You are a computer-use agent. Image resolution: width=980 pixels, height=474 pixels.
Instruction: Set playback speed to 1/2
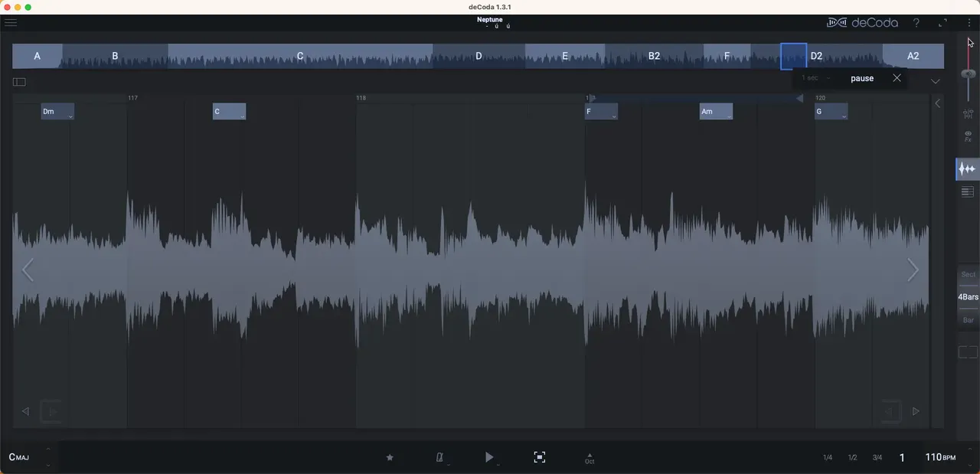pyautogui.click(x=852, y=458)
